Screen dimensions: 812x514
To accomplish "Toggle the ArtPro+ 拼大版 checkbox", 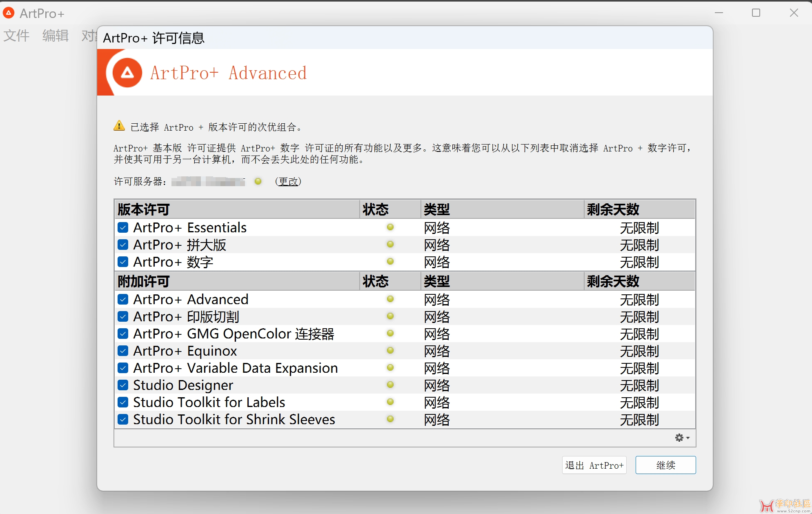I will point(123,245).
